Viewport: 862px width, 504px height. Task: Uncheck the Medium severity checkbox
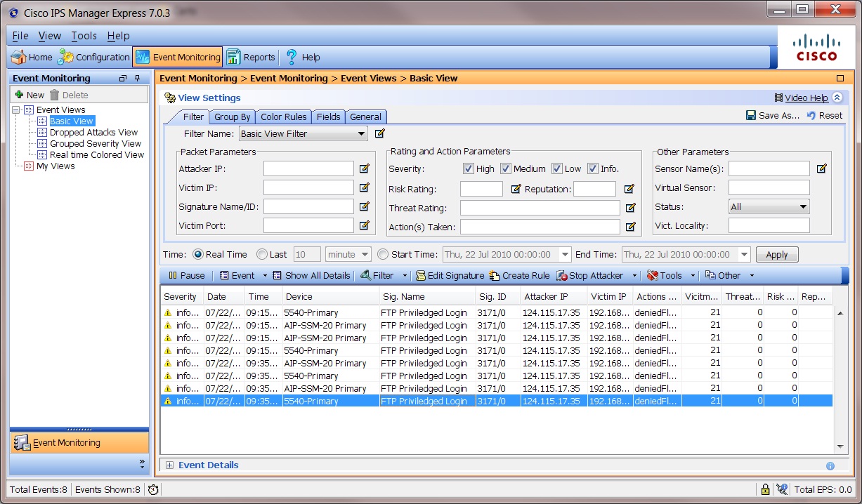tap(506, 168)
